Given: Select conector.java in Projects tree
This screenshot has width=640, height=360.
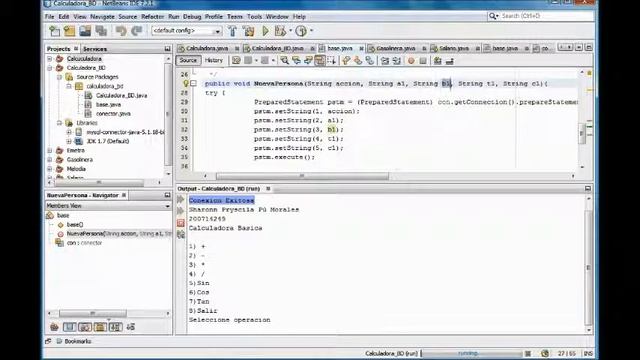Looking at the screenshot, I should (x=113, y=114).
